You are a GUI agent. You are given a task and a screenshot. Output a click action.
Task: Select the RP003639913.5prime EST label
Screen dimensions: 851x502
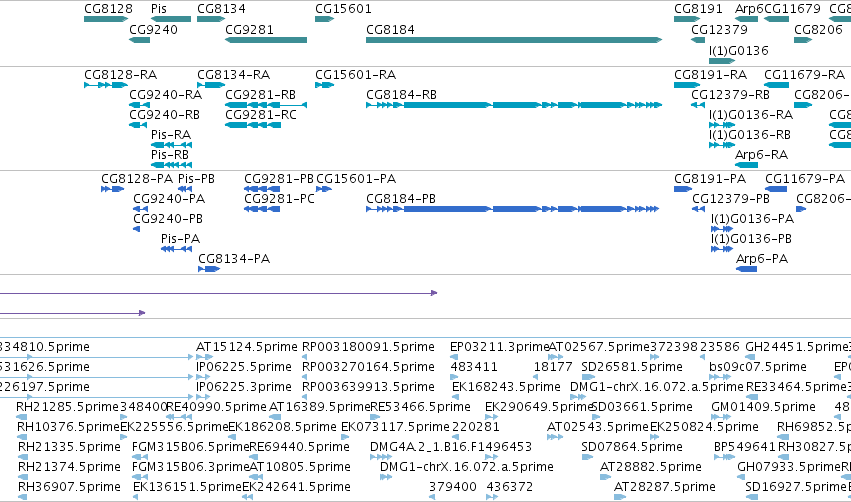tap(369, 387)
